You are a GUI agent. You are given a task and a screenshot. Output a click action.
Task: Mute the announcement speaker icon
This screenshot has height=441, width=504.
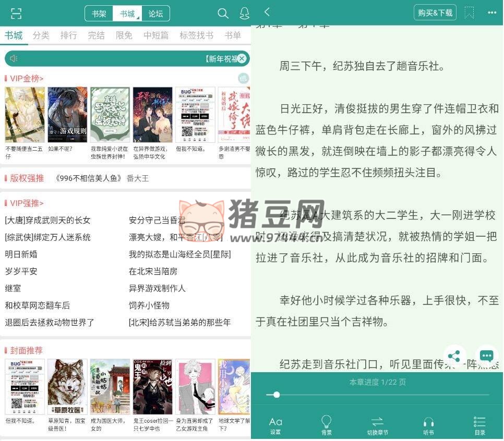[14, 58]
